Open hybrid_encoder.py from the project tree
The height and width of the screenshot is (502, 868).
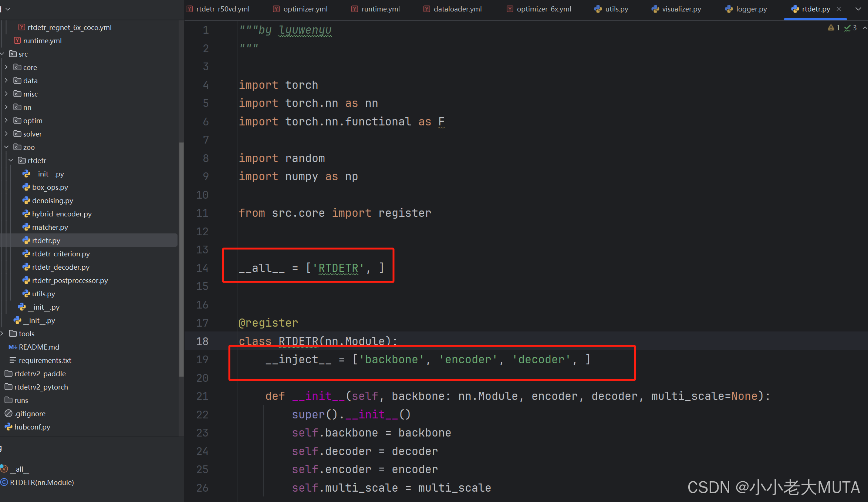[x=61, y=214]
